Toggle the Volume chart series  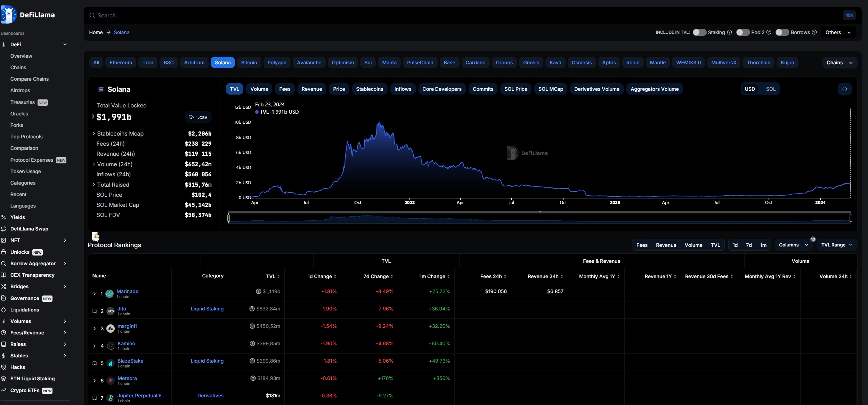[x=259, y=89]
